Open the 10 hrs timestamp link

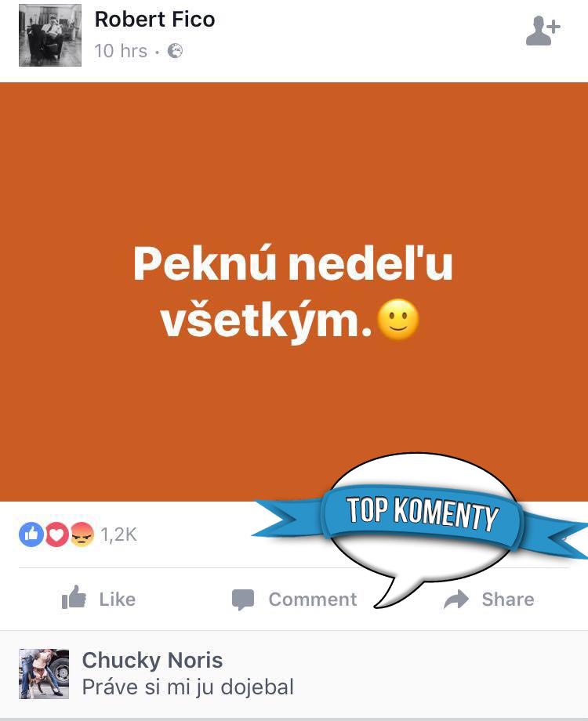[121, 51]
